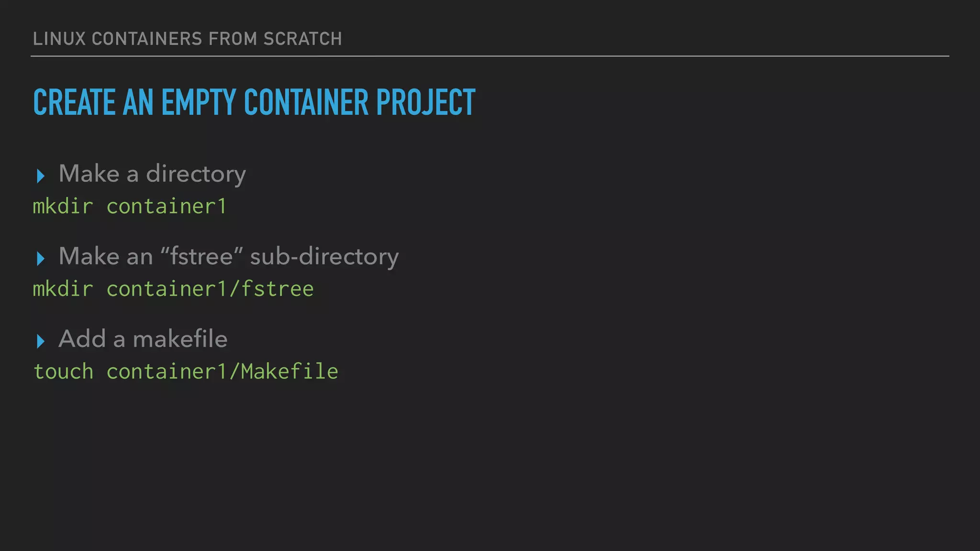This screenshot has width=980, height=551.
Task: Click the horizontal divider line under the header
Action: [490, 56]
